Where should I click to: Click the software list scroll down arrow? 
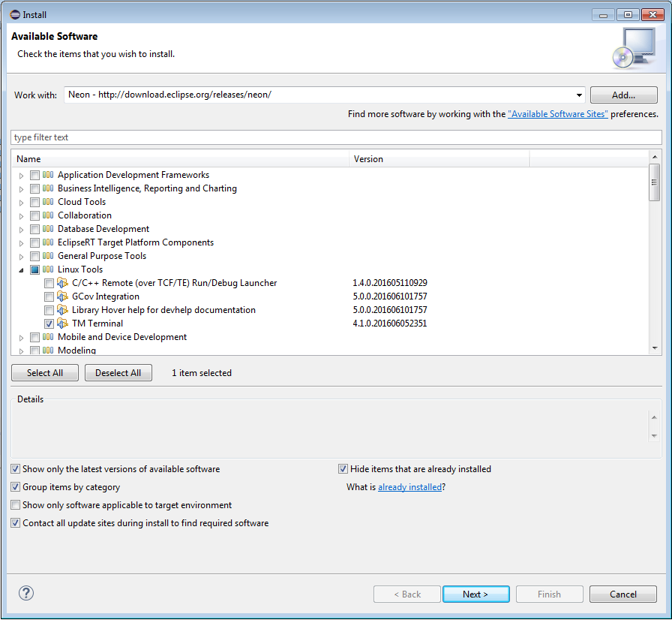coord(655,348)
